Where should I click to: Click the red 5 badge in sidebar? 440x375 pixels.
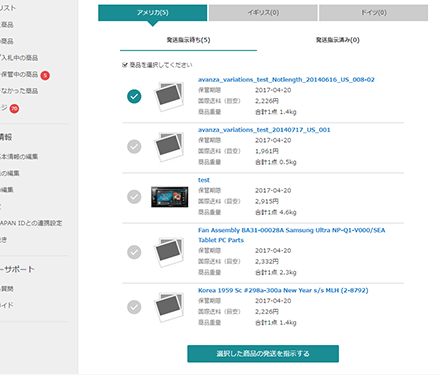click(45, 75)
